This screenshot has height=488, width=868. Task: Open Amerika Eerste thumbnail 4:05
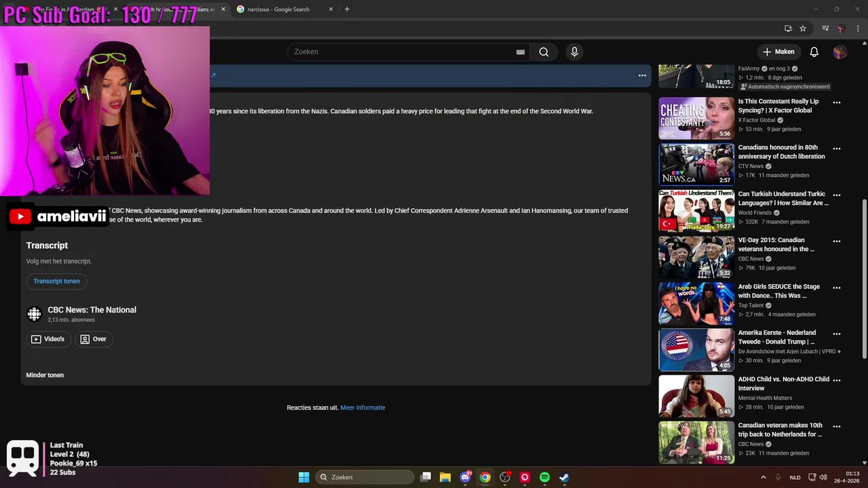coord(696,350)
